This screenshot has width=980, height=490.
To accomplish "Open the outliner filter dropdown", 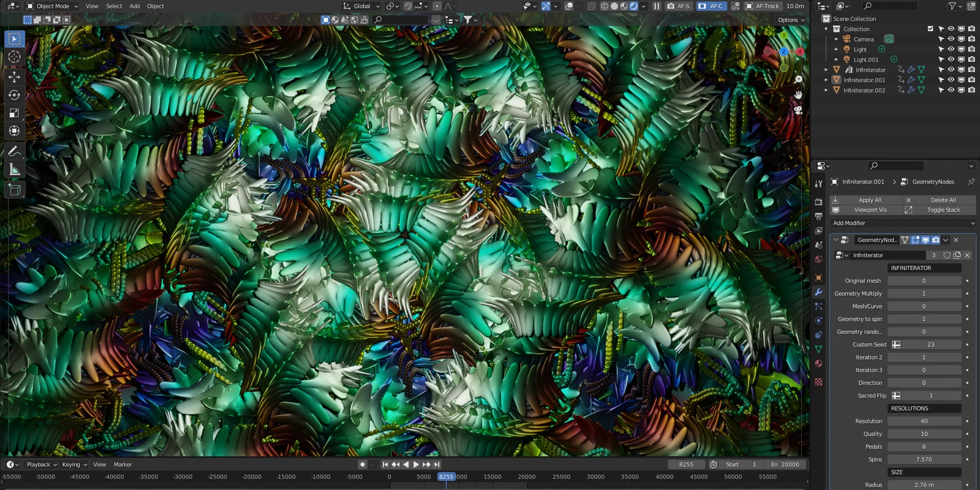I will coord(955,6).
